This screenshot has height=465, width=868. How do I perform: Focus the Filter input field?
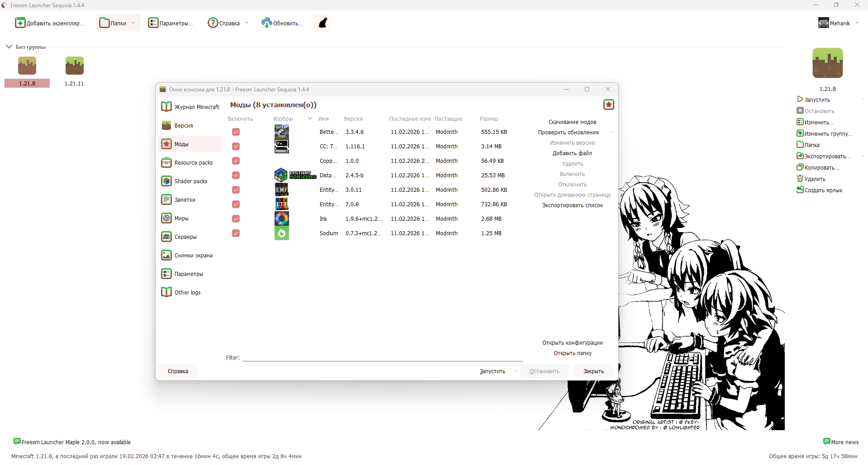383,357
